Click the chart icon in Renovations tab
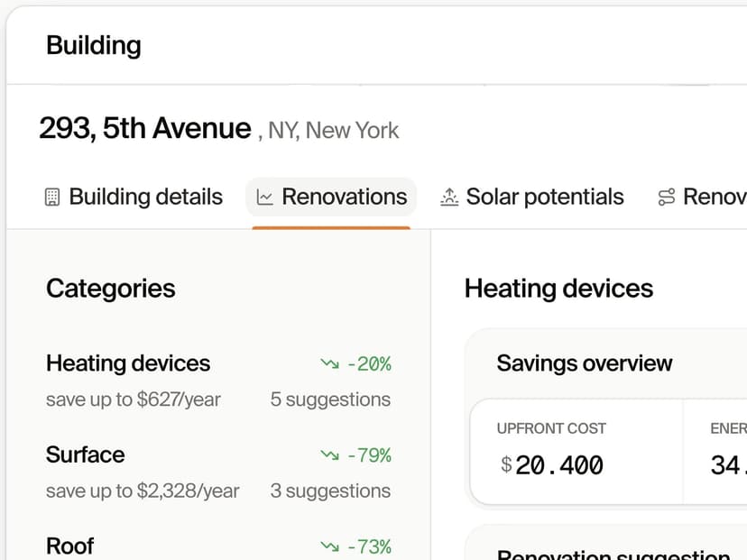The image size is (747, 560). 264,197
